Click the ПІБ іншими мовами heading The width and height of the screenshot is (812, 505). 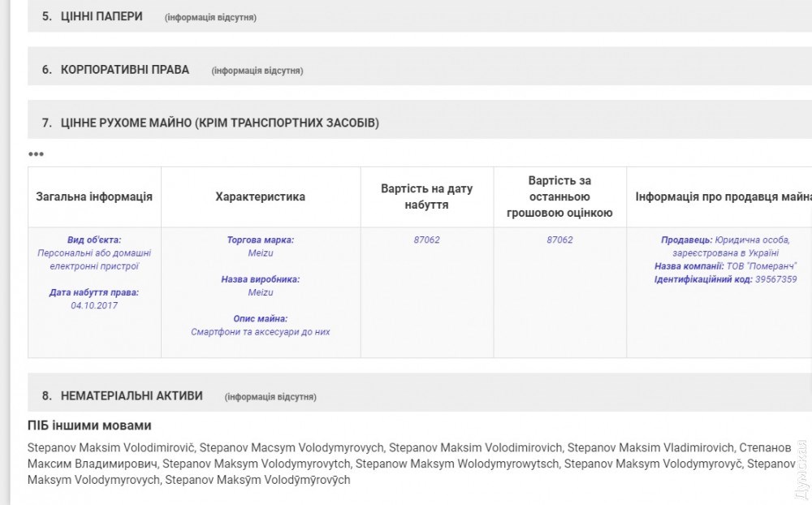tap(89, 425)
